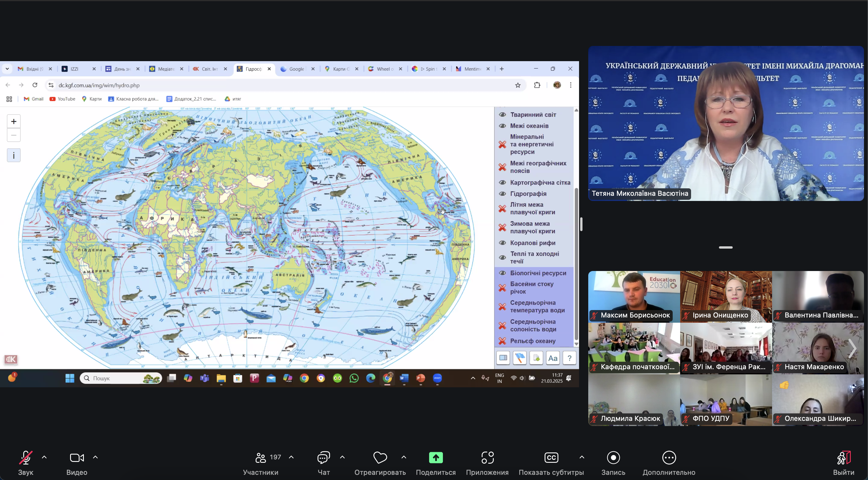Image resolution: width=868 pixels, height=480 pixels.
Task: Hide the Тваринний світ layer
Action: point(502,115)
